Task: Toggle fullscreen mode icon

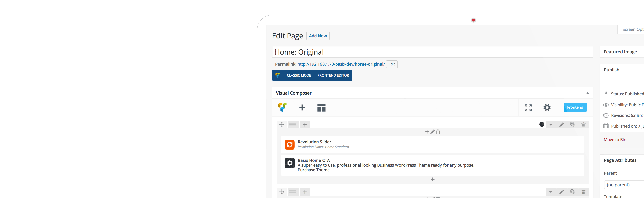Action: coord(528,108)
